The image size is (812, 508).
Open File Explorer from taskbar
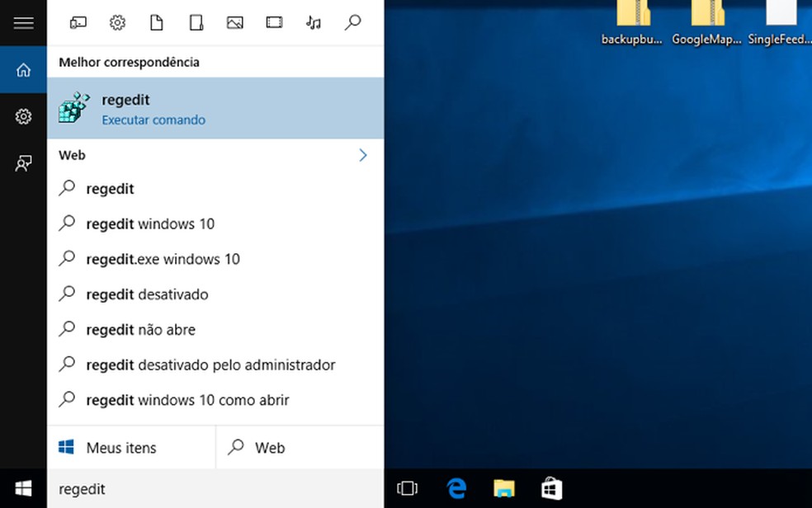(x=504, y=488)
